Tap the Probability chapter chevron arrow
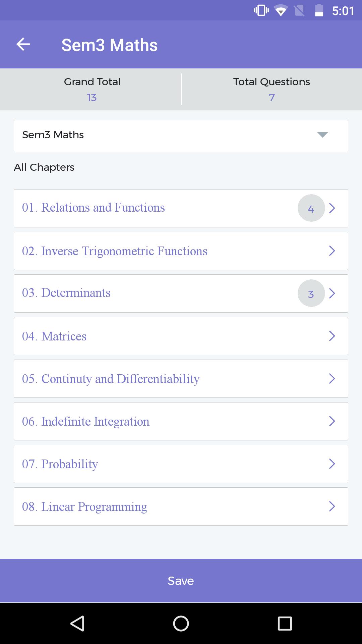Image resolution: width=362 pixels, height=644 pixels. coord(332,464)
